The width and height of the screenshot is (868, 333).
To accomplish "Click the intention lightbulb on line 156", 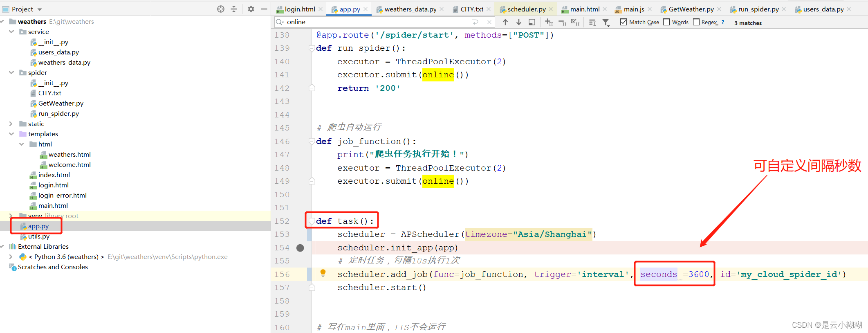I will (x=323, y=273).
